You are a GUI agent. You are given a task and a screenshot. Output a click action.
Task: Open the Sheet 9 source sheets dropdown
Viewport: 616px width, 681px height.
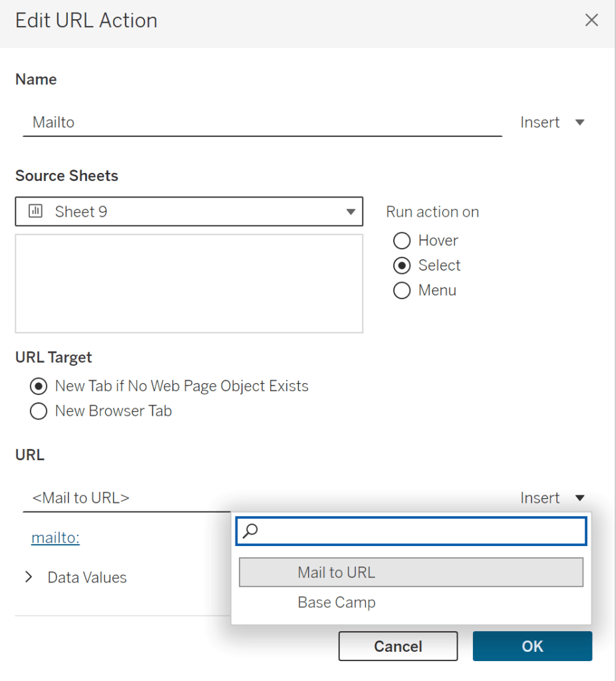[189, 211]
